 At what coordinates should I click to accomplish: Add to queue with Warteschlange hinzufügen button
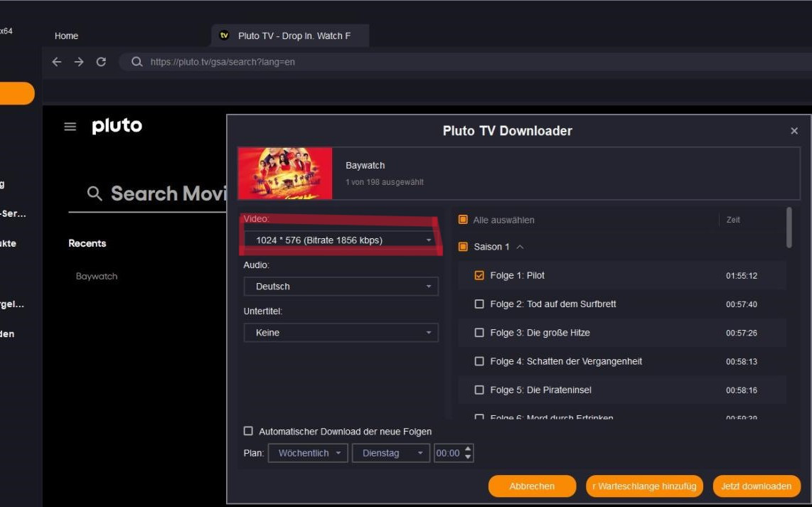click(x=644, y=486)
